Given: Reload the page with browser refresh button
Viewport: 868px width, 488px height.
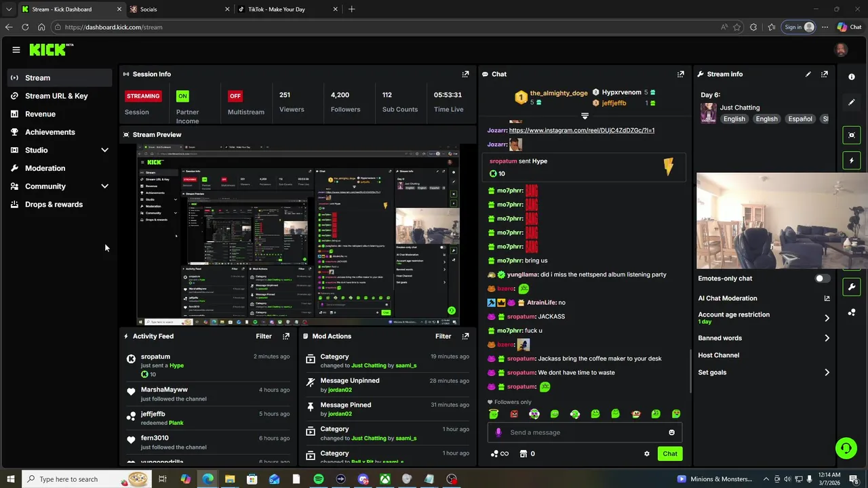Looking at the screenshot, I should coord(25,27).
